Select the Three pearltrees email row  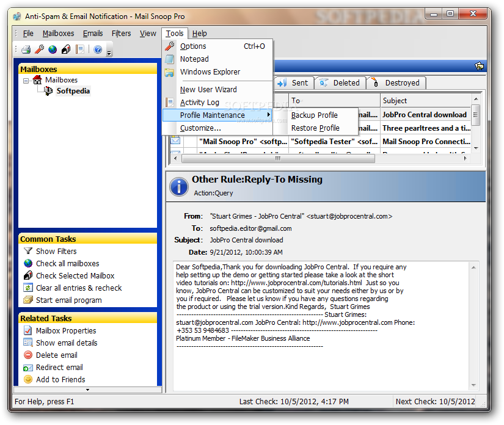coord(426,128)
